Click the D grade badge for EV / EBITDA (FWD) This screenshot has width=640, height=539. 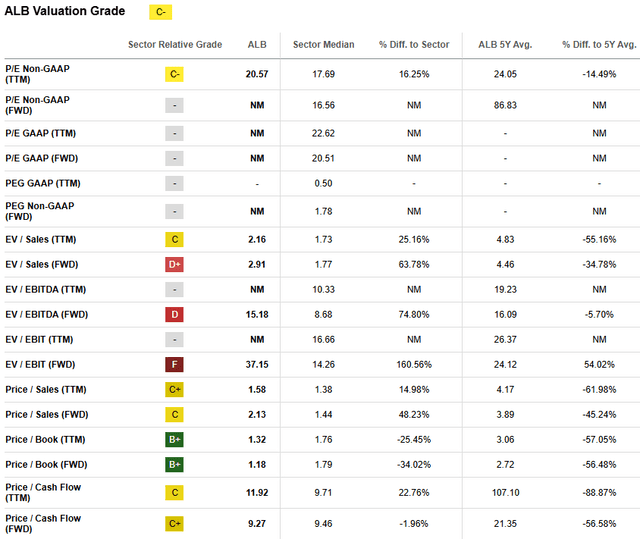coord(175,316)
